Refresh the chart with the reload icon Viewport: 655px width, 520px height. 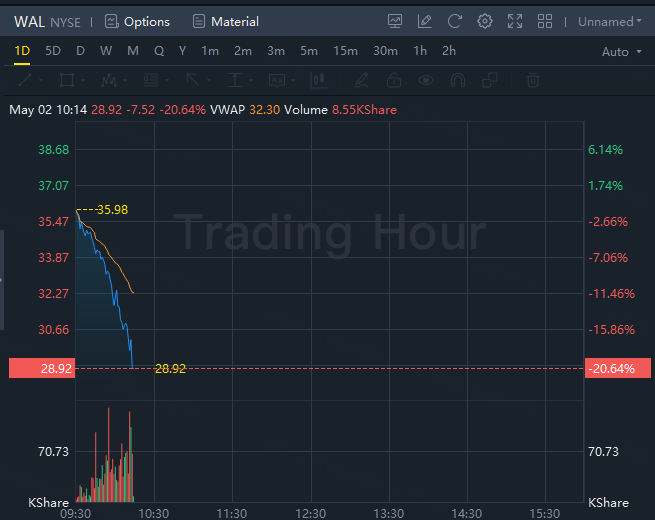(454, 21)
